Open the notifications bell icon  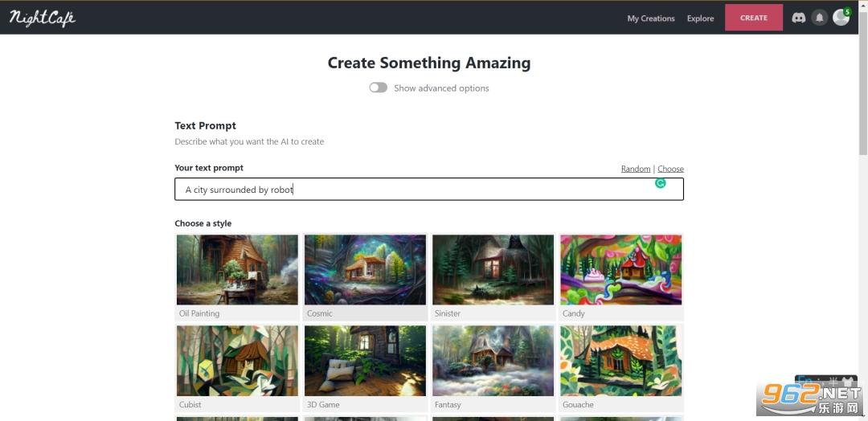[819, 18]
